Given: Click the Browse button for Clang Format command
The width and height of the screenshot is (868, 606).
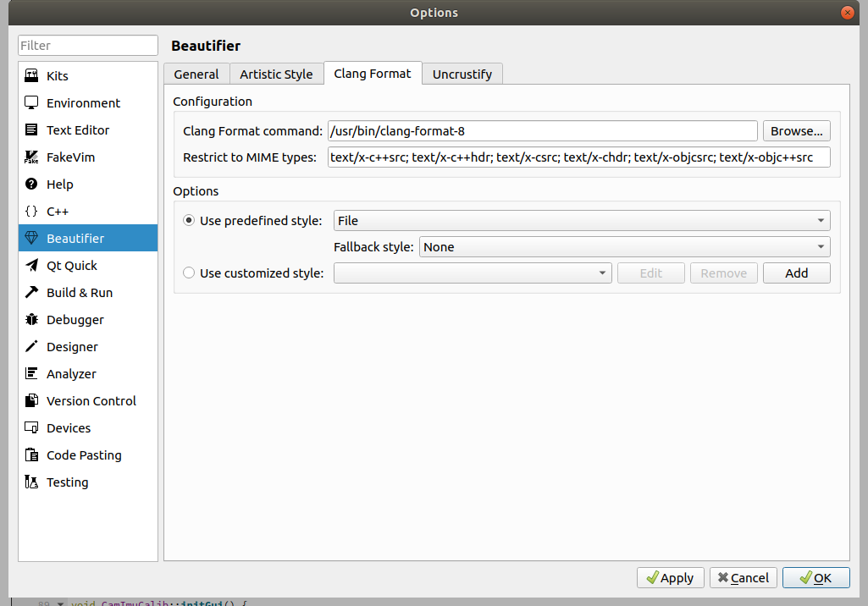Looking at the screenshot, I should tap(796, 130).
